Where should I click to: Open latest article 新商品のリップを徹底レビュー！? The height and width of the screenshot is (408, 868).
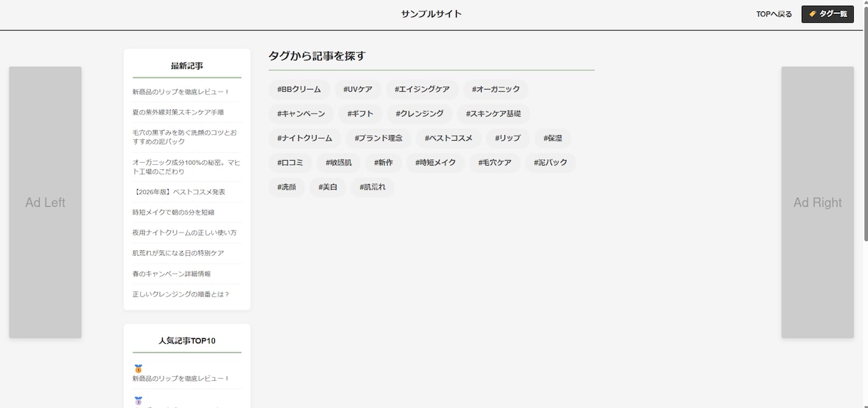[181, 92]
